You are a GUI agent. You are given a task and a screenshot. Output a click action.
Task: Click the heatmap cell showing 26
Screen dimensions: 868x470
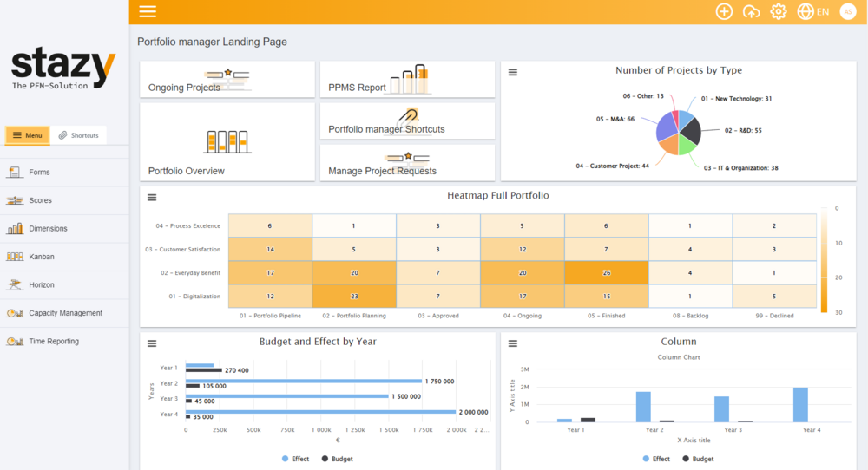click(606, 272)
